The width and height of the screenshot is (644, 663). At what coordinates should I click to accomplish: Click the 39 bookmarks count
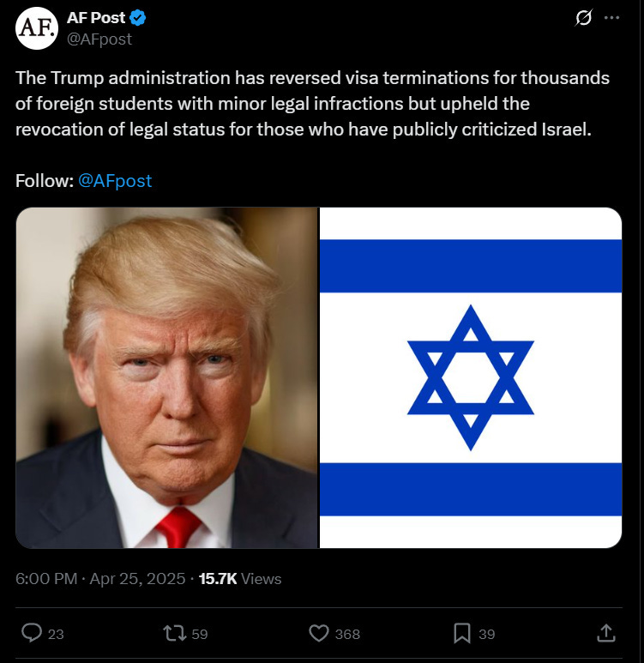click(487, 634)
